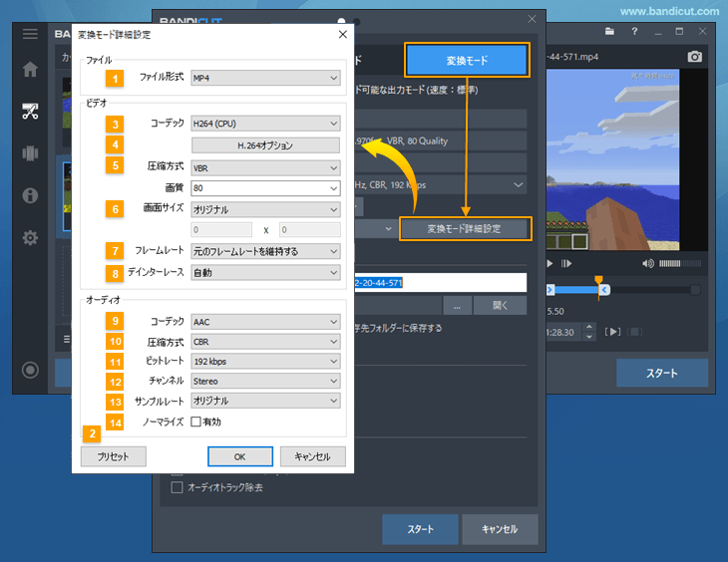
Task: Enable the remove audio track checkbox
Action: coord(177,487)
